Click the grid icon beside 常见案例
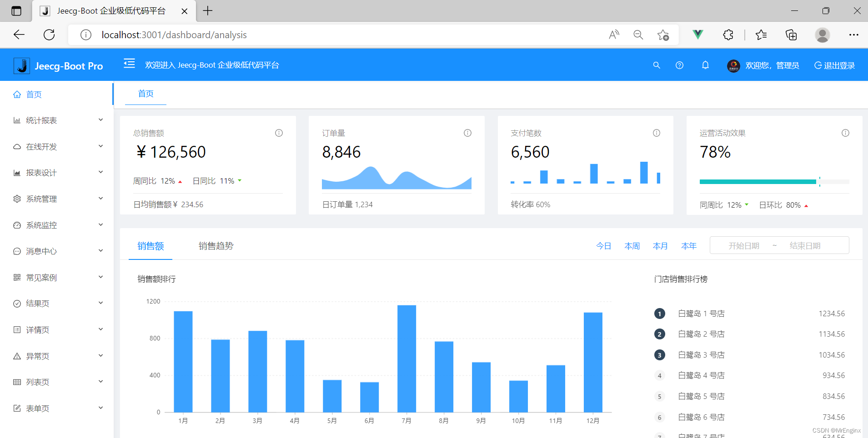The width and height of the screenshot is (868, 438). pos(17,278)
